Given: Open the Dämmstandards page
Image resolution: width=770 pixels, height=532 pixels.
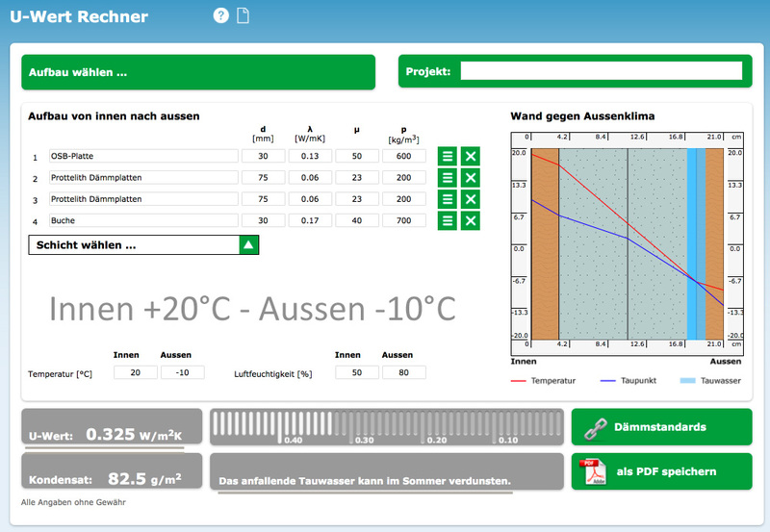Looking at the screenshot, I should coord(661,426).
